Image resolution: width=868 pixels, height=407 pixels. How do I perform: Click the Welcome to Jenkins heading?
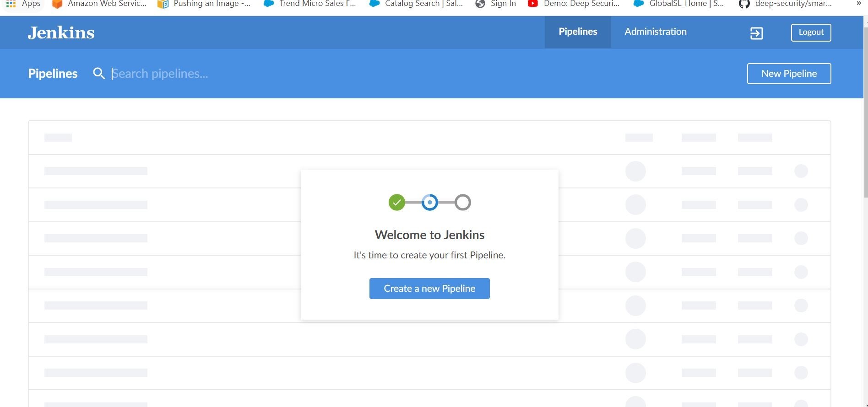[429, 235]
